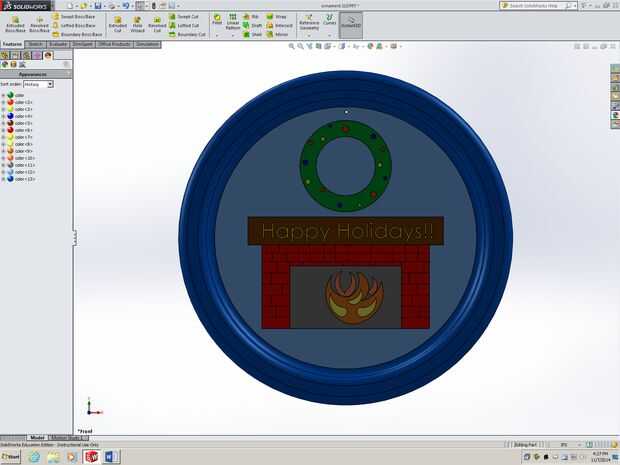Click the Extruded Cut tool

point(117,25)
